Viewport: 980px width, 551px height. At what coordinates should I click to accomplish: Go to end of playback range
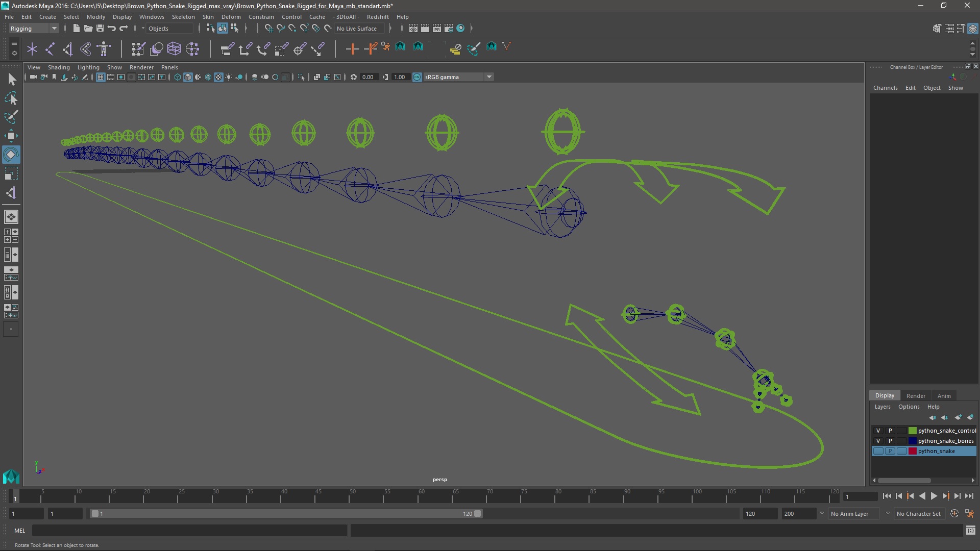tap(969, 496)
